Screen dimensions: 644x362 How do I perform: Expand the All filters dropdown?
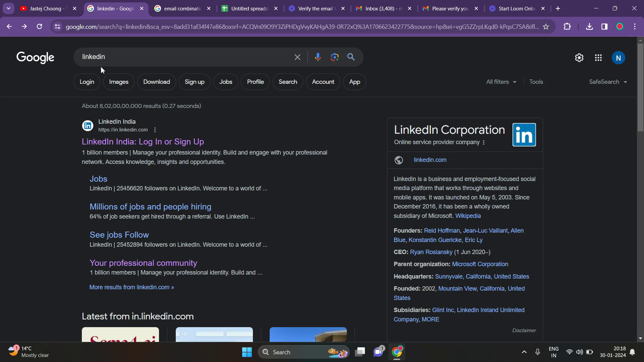pyautogui.click(x=501, y=81)
